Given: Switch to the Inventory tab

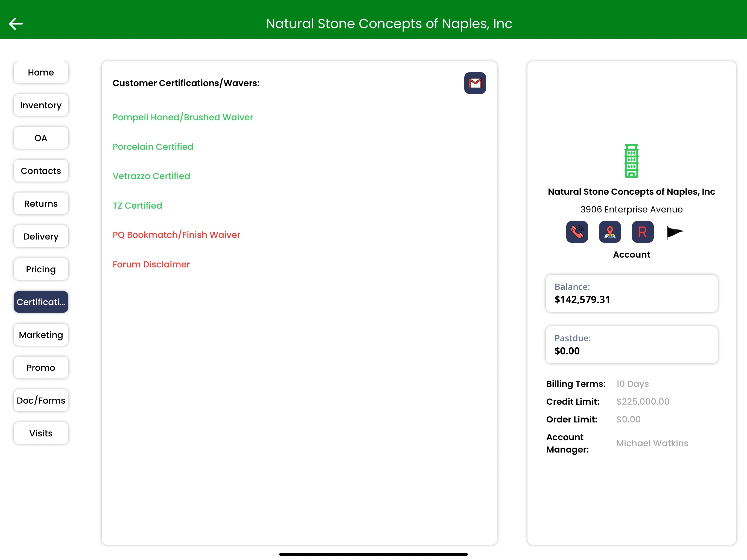Looking at the screenshot, I should point(41,105).
